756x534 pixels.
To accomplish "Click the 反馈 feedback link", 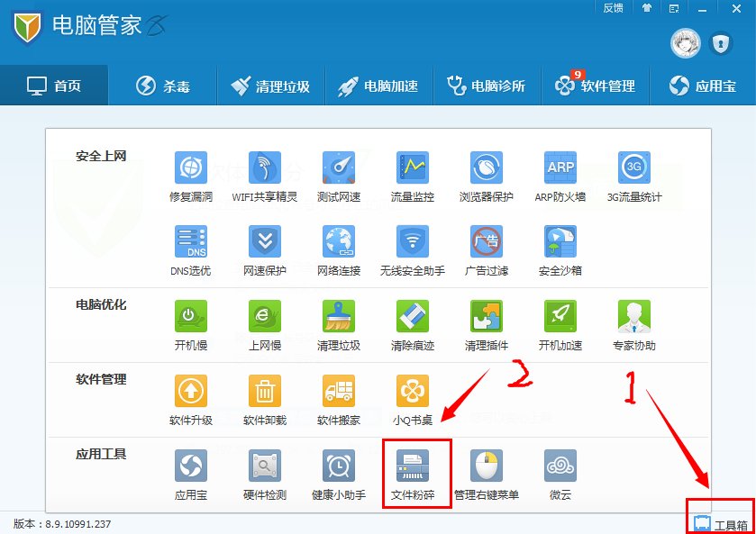I will pos(613,8).
